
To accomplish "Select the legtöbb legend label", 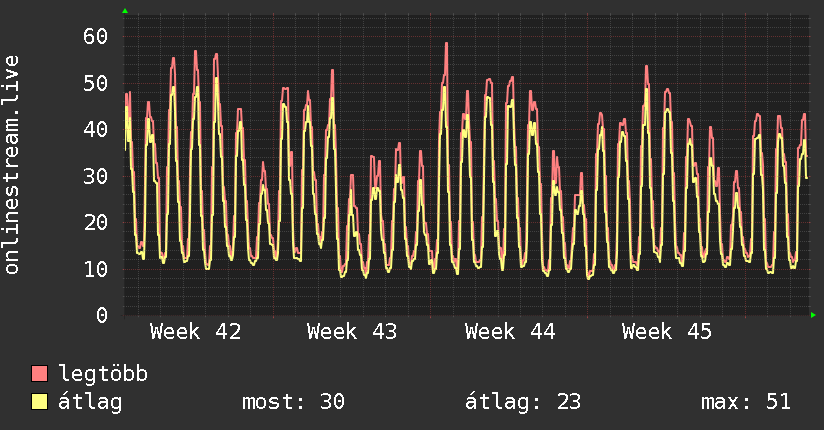I will pos(103,374).
